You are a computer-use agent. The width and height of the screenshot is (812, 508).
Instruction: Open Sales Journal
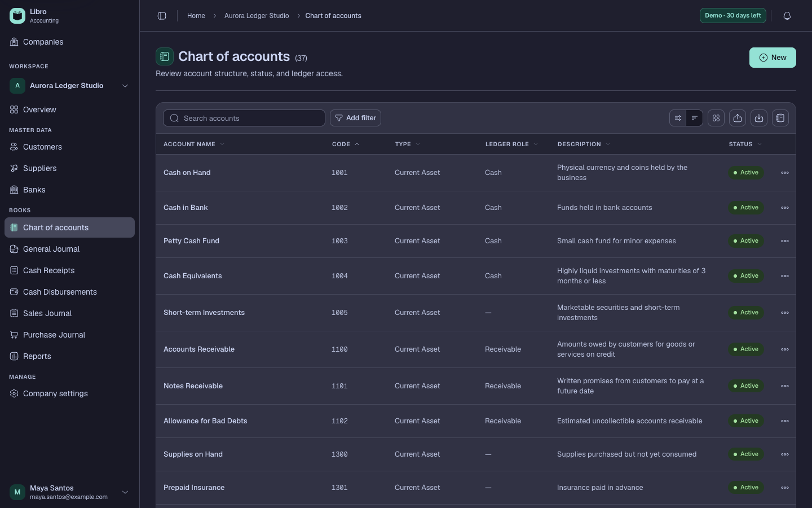pyautogui.click(x=69, y=313)
